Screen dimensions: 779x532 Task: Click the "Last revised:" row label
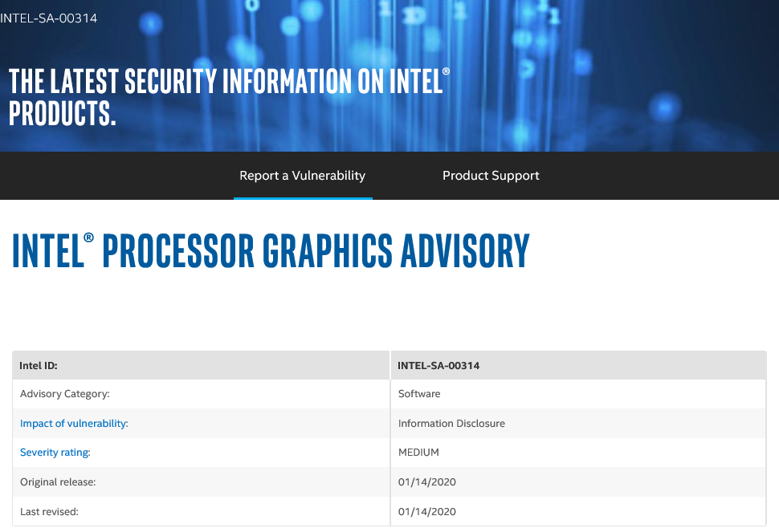pos(49,511)
